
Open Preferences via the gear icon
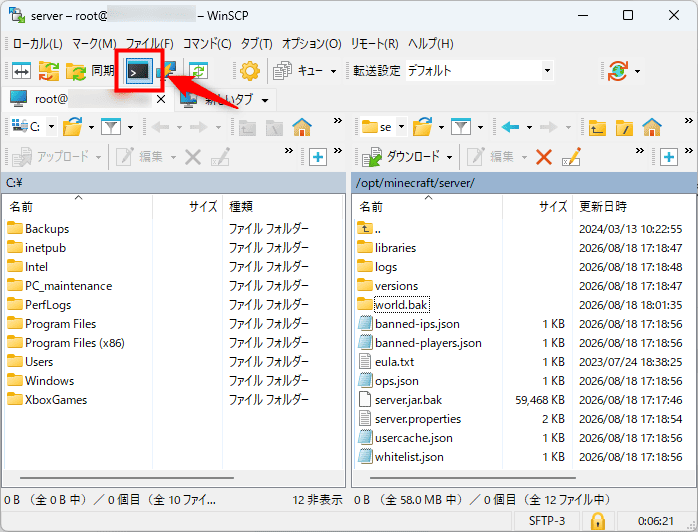point(249,71)
